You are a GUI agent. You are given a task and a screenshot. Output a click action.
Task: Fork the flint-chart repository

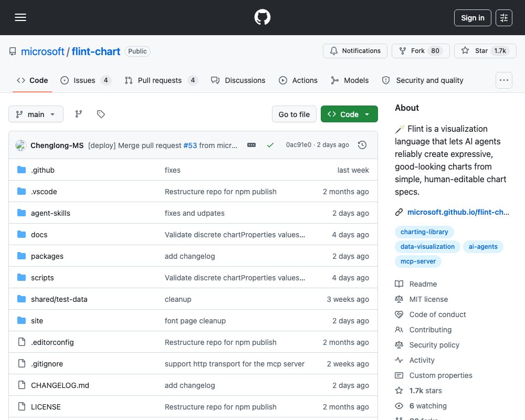pos(421,51)
